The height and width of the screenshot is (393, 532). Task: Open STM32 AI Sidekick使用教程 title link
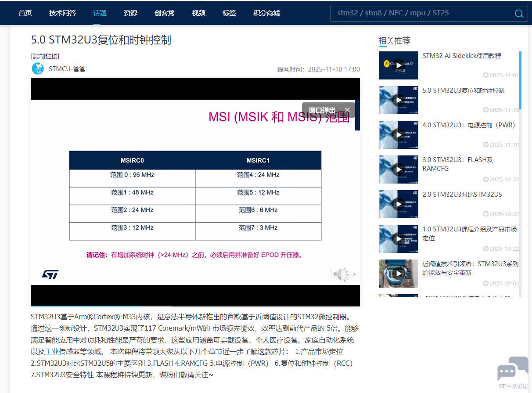[x=462, y=56]
